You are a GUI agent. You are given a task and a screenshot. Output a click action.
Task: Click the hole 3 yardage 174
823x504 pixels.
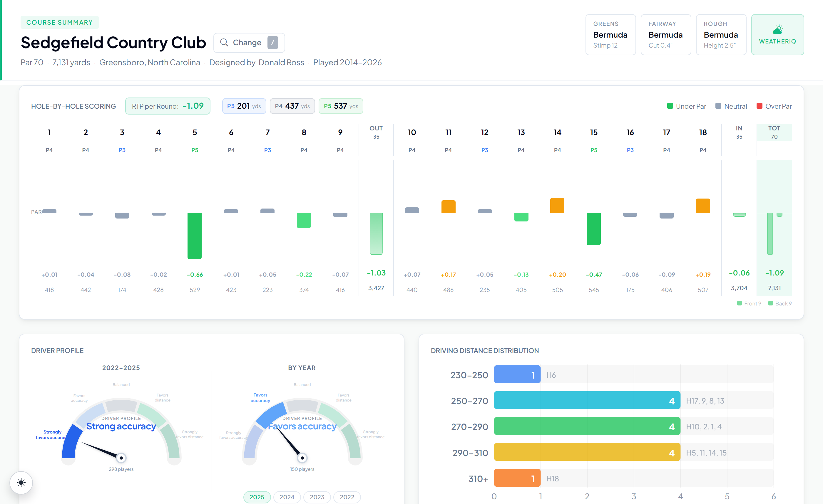tap(122, 290)
